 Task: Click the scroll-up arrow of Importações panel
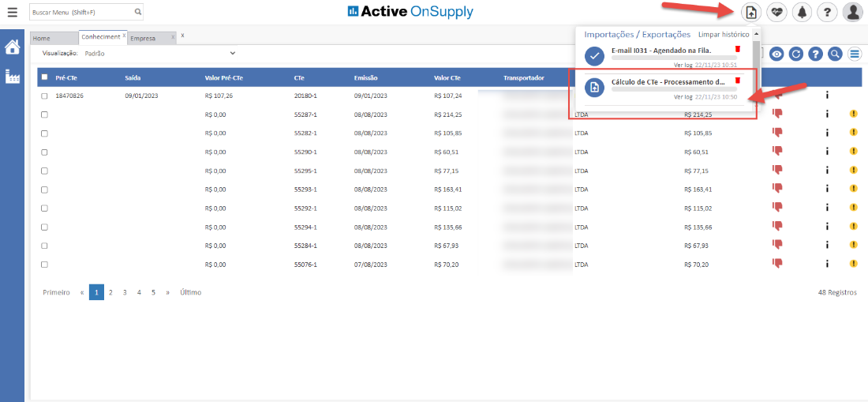756,33
